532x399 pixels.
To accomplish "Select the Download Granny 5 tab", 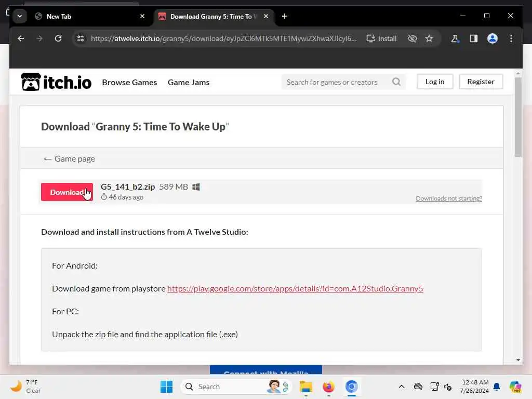I will coord(214,16).
